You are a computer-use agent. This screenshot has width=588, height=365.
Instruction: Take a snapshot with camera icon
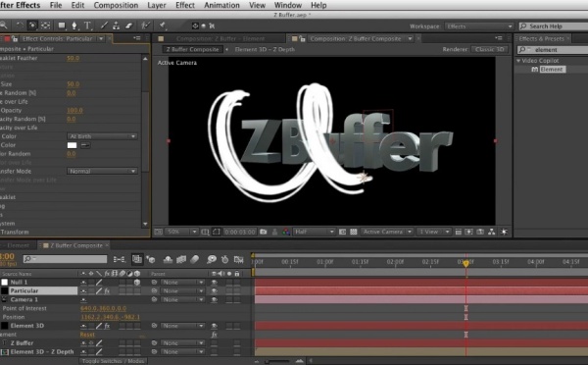pyautogui.click(x=264, y=232)
